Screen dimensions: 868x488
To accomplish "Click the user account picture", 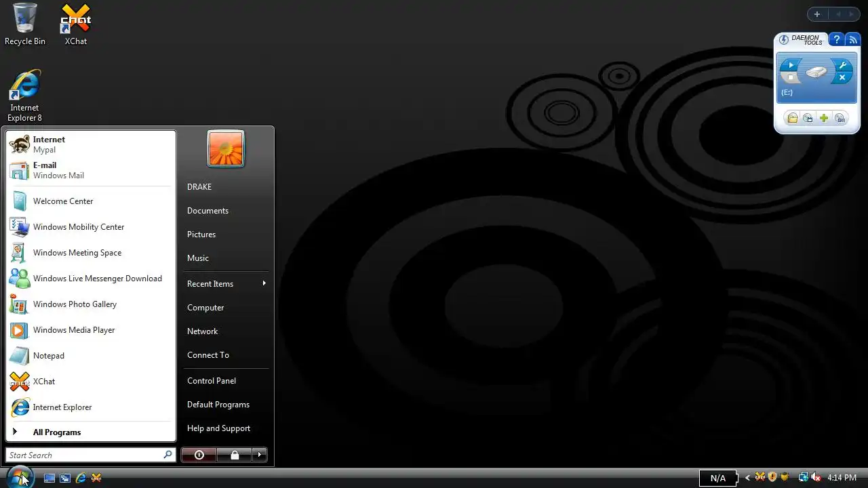I will point(226,148).
